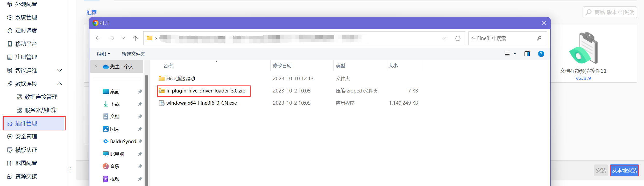This screenshot has height=186, width=644.
Task: Click the 插件管理 puzzle icon
Action: (x=10, y=123)
